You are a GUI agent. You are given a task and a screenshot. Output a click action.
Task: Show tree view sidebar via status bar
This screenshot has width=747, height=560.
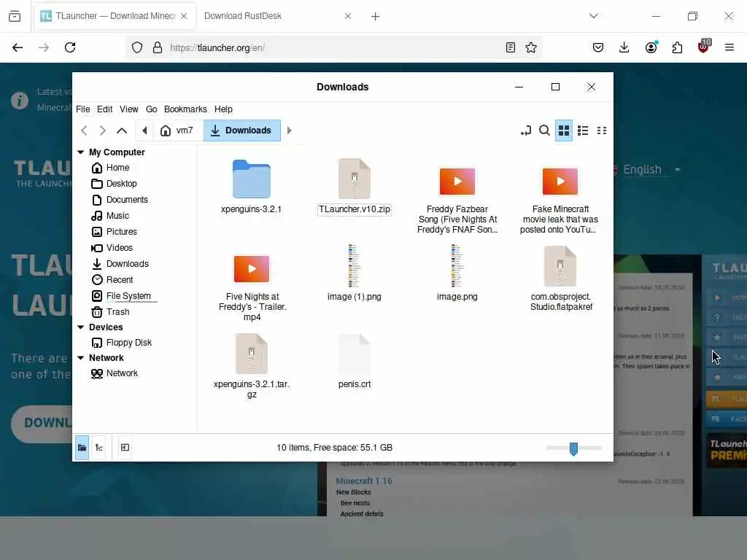tap(99, 448)
